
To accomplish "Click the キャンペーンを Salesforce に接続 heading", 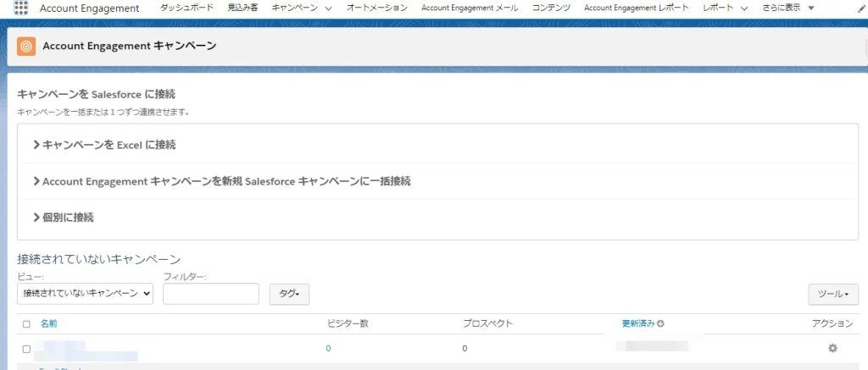I will [x=97, y=94].
